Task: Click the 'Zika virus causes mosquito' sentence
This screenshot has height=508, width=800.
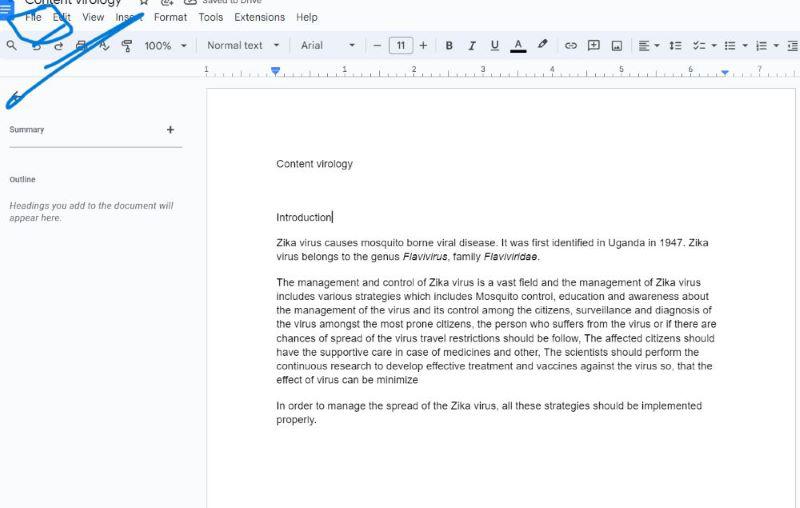Action: tap(386, 243)
